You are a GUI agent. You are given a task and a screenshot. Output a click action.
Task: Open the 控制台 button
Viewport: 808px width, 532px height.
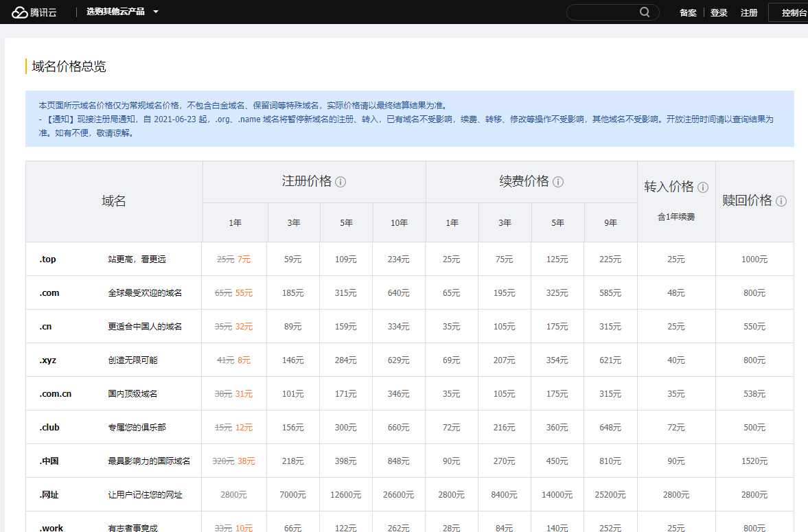tap(793, 12)
